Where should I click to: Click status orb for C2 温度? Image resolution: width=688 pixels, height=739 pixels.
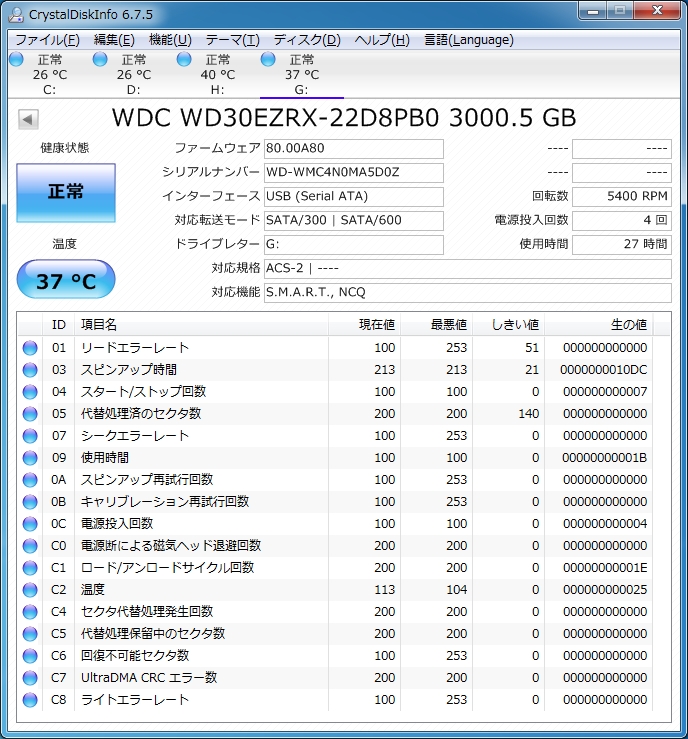[x=30, y=590]
